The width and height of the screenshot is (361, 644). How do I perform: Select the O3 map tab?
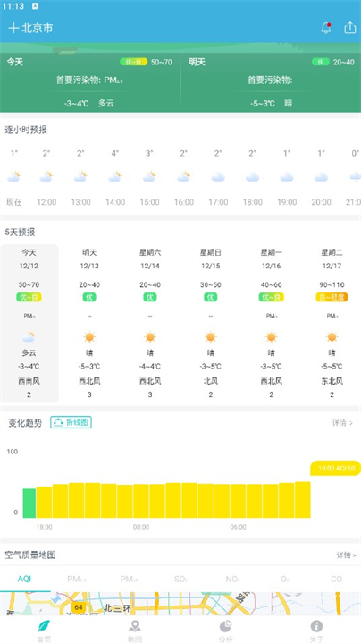[x=285, y=579]
